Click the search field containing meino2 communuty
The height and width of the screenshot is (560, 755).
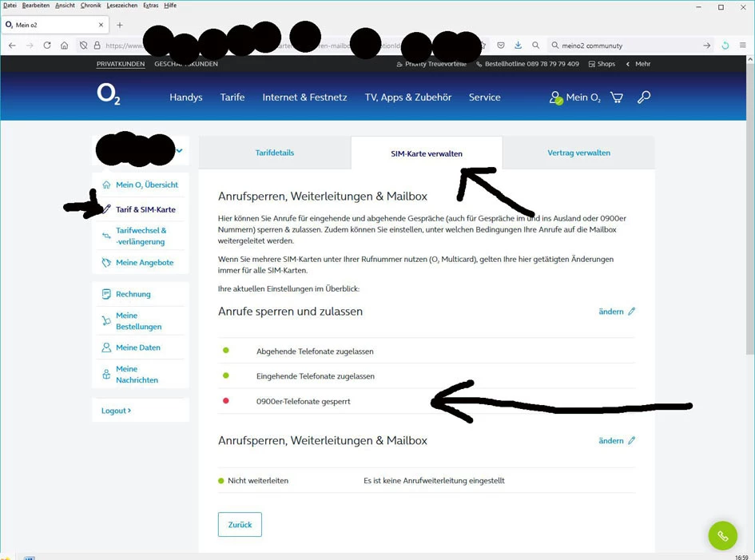[631, 46]
